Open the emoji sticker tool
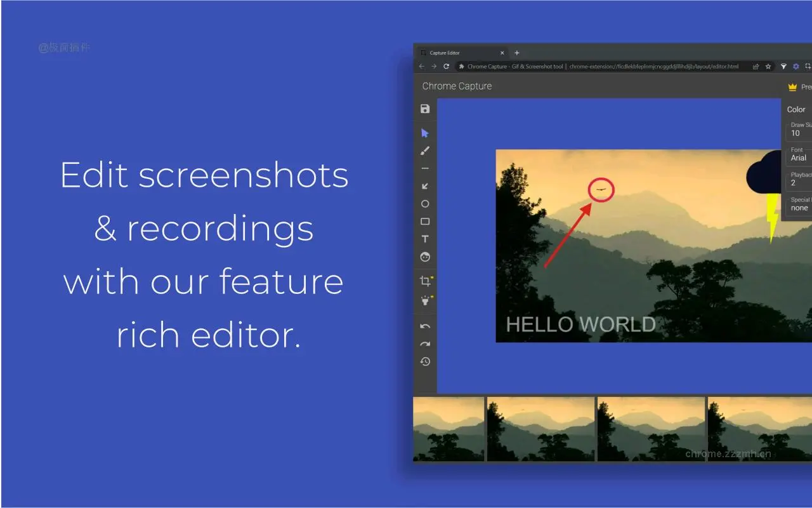Viewport: 812px width, 508px height. [425, 257]
